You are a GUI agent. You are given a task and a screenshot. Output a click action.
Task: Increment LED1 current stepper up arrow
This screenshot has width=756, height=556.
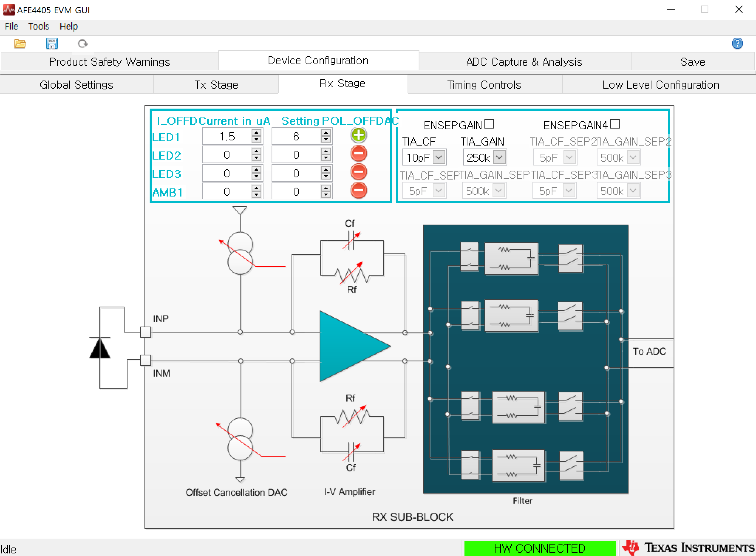coord(256,133)
